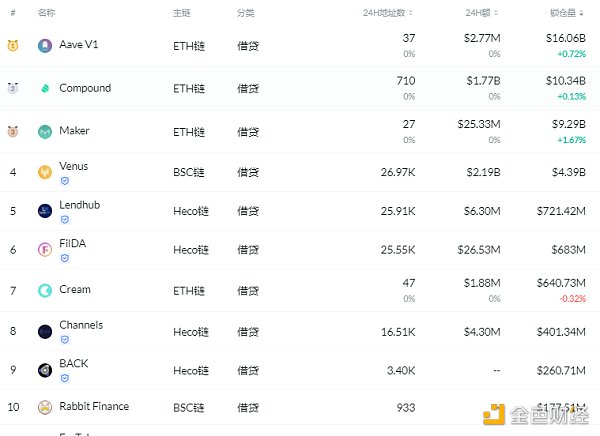Click the Cream logo icon
Screen dimensions: 600x436
click(45, 290)
